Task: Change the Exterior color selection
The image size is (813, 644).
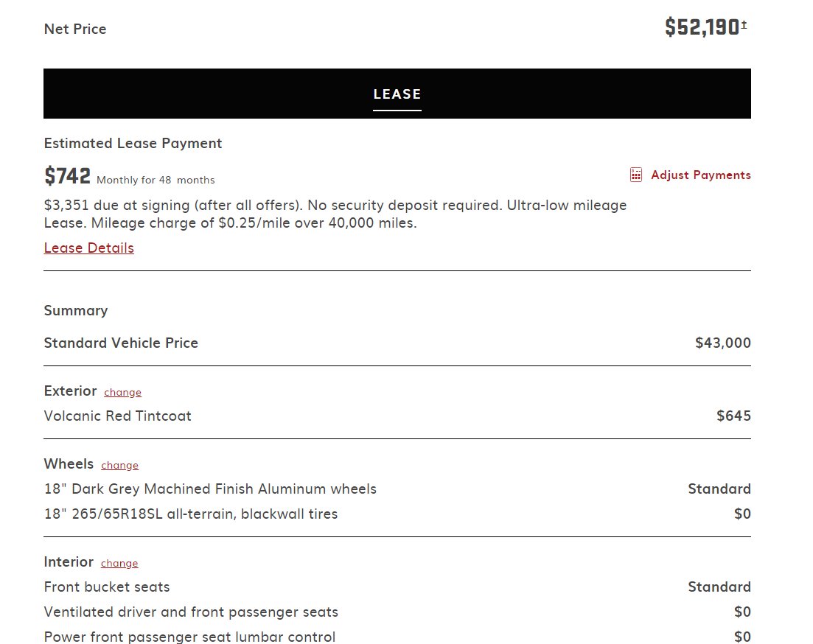Action: pyautogui.click(x=122, y=393)
